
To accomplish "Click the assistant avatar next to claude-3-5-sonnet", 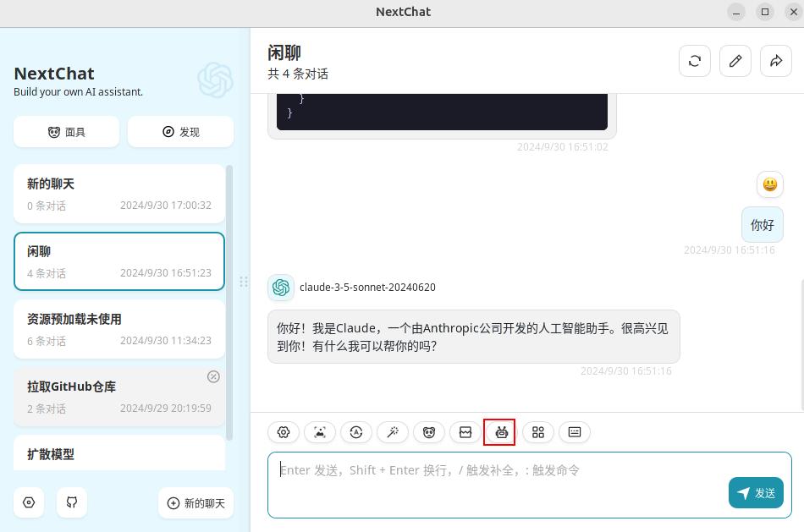I will point(281,288).
